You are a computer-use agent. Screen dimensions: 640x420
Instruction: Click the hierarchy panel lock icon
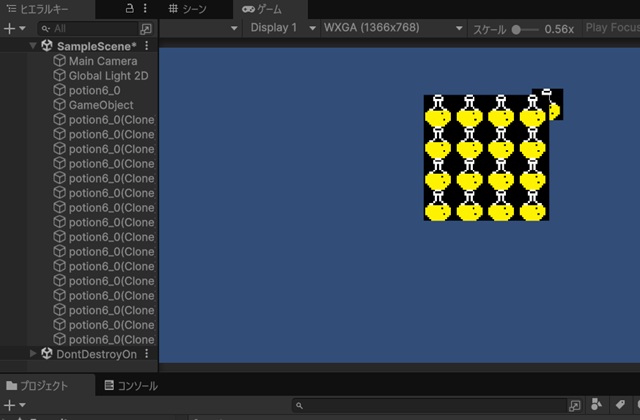pos(129,8)
